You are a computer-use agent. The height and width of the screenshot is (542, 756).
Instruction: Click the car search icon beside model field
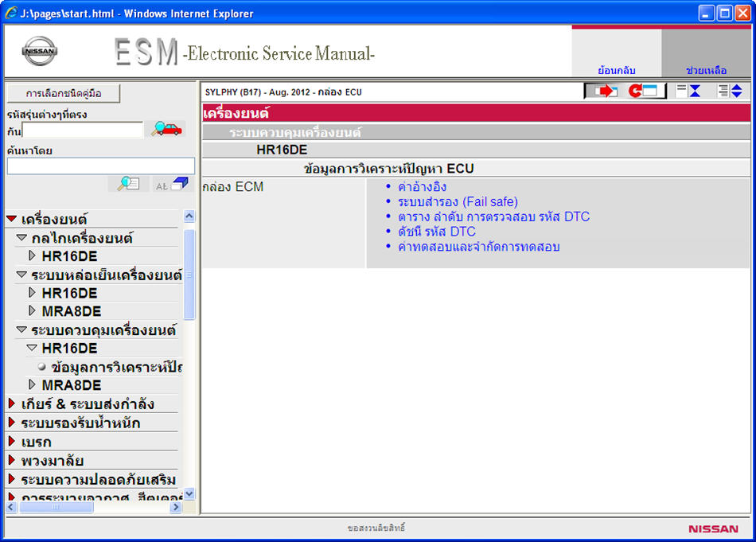tap(166, 129)
